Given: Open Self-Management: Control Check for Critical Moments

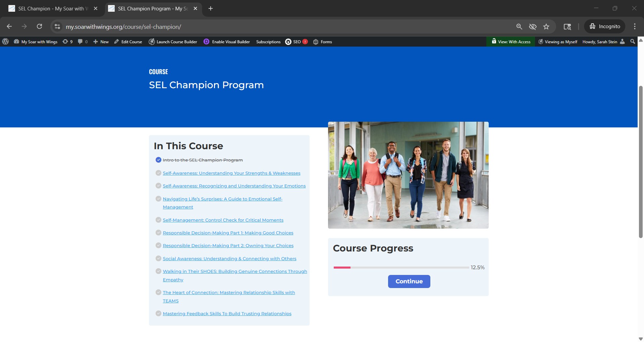Looking at the screenshot, I should (223, 220).
